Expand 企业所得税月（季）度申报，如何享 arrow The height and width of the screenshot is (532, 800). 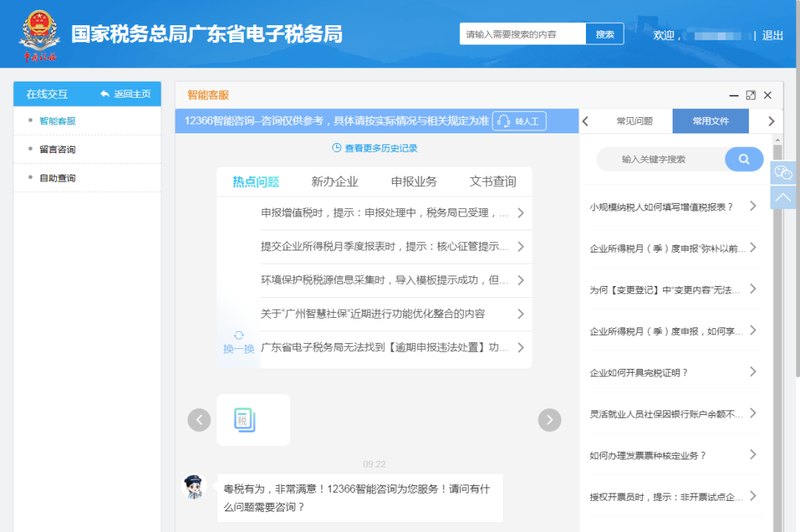753,330
